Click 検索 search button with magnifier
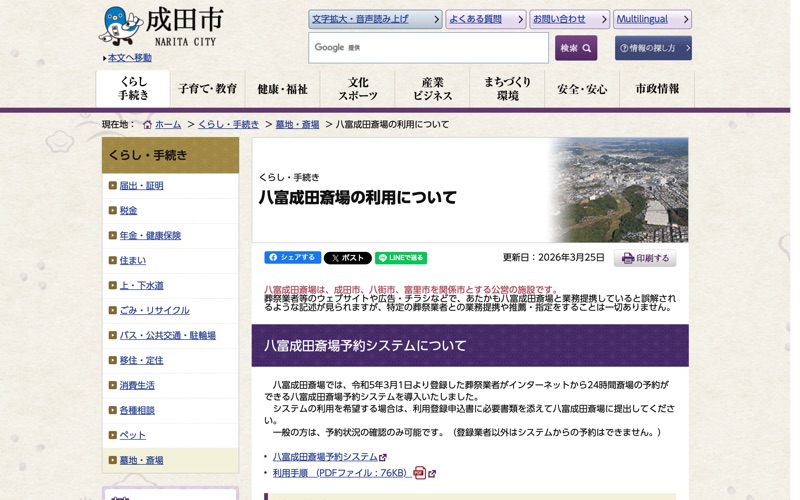Screen dimensions: 800x500 576,48
